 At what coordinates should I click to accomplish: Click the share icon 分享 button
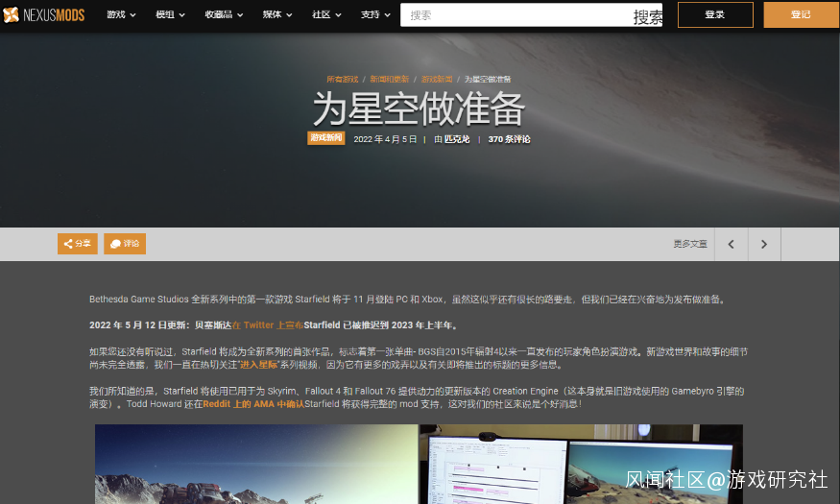[x=78, y=244]
